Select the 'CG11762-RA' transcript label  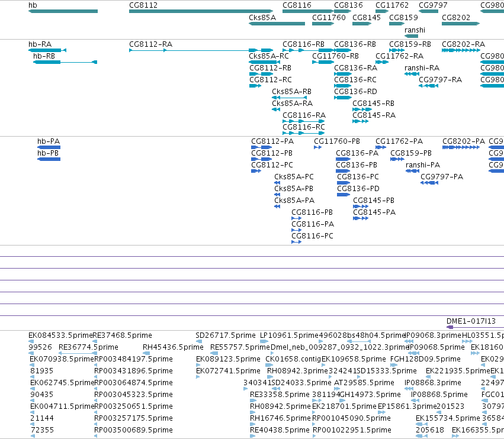pyautogui.click(x=400, y=56)
